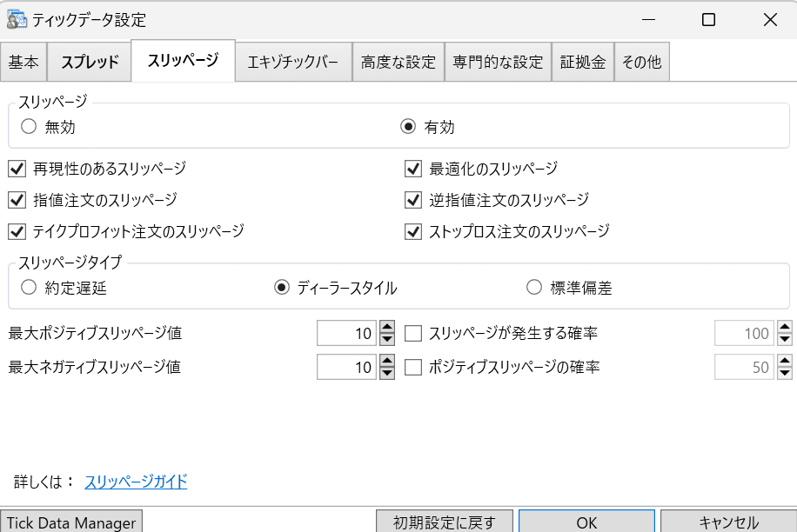This screenshot has height=532, width=797.
Task: Enable ポジティブスリッページの確率
Action: tap(412, 367)
